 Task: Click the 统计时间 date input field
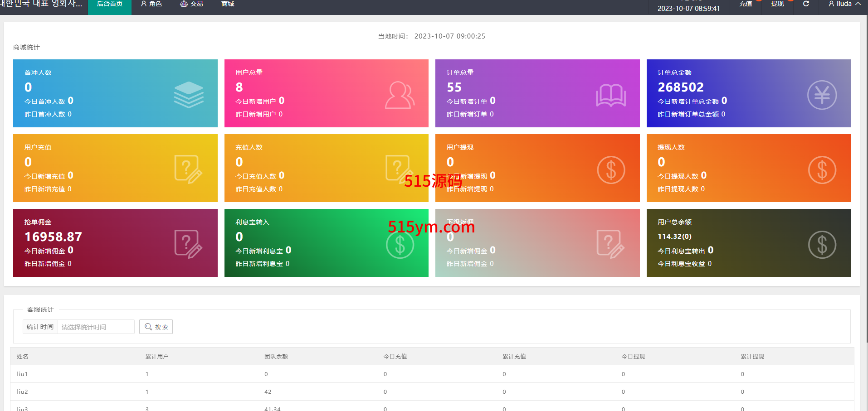96,327
